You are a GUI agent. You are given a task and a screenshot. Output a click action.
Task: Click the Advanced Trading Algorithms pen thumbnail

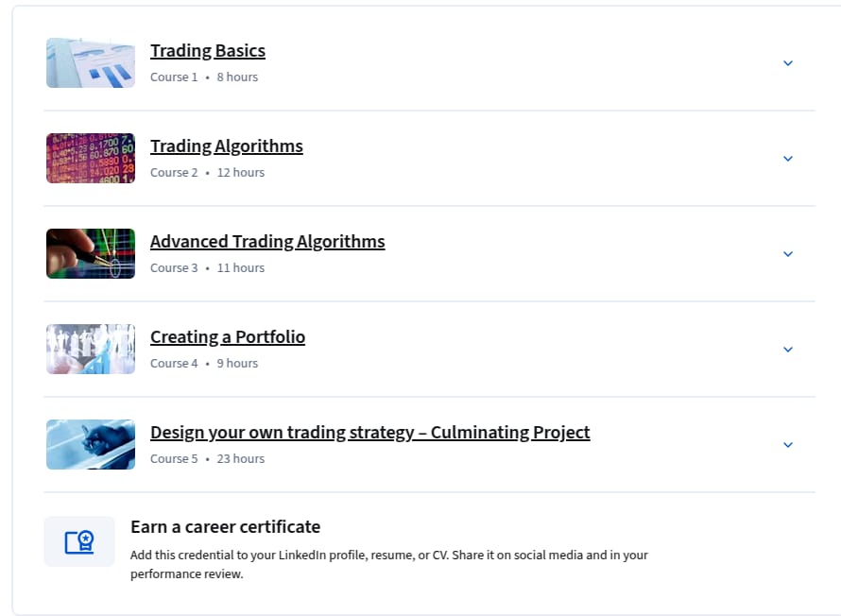91,253
